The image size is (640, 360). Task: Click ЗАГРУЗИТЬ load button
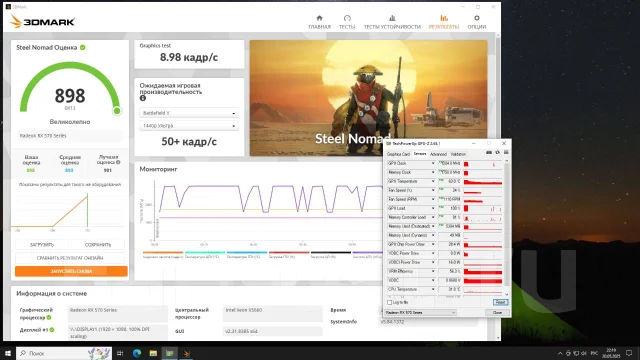tap(42, 245)
